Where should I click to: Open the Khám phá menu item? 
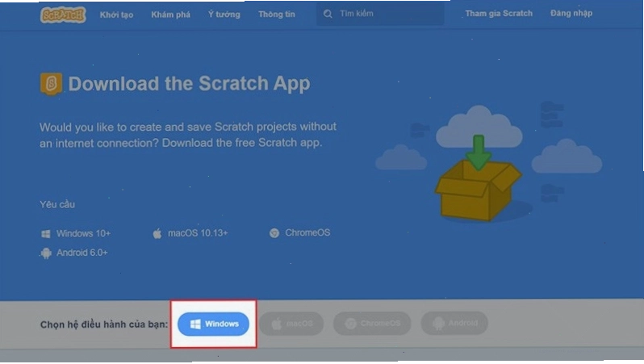tap(170, 15)
